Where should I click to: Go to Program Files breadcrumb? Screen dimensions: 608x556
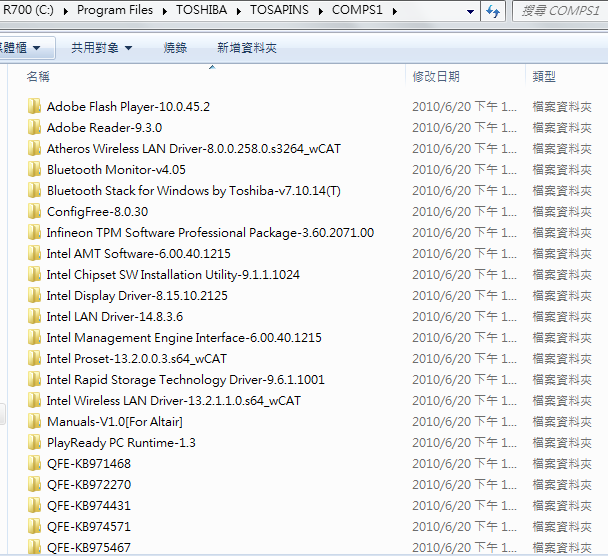point(115,10)
